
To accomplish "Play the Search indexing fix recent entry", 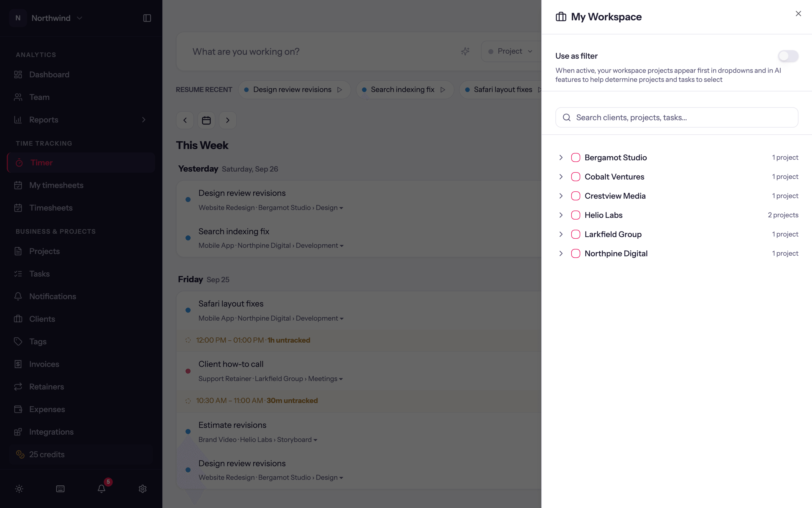I will click(443, 90).
